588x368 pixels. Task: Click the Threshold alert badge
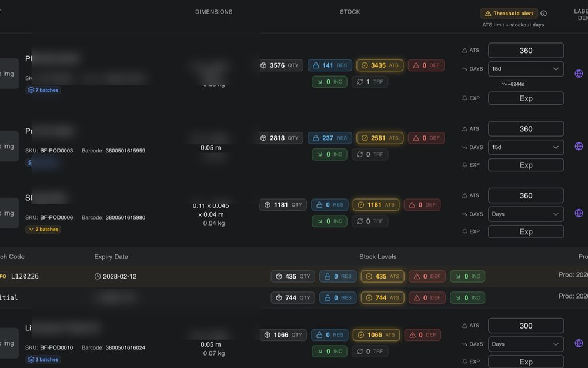click(509, 14)
